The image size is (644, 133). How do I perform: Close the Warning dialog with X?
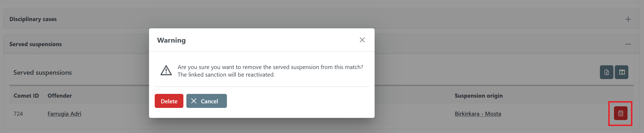(x=362, y=40)
